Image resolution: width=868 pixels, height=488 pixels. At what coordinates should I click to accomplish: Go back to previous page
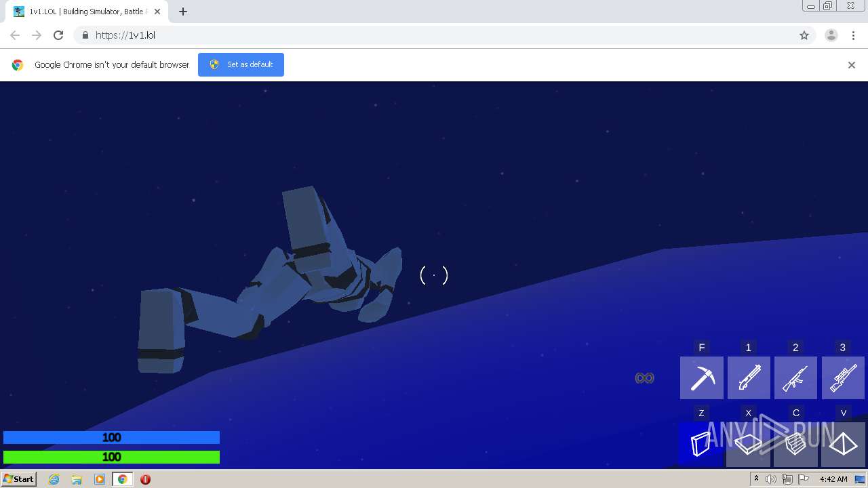coord(15,35)
